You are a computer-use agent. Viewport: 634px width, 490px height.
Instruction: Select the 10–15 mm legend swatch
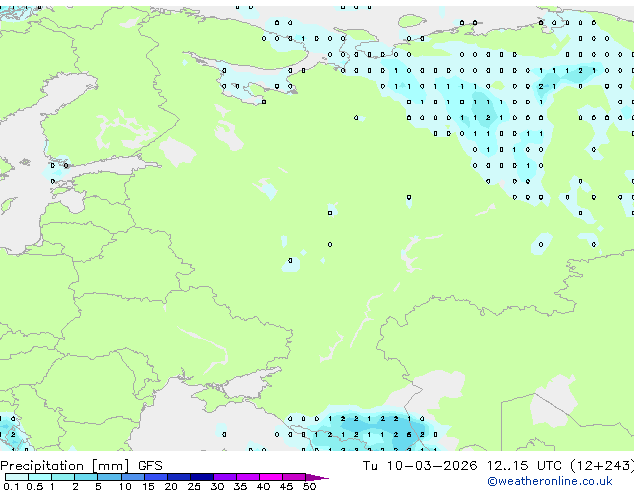click(133, 477)
